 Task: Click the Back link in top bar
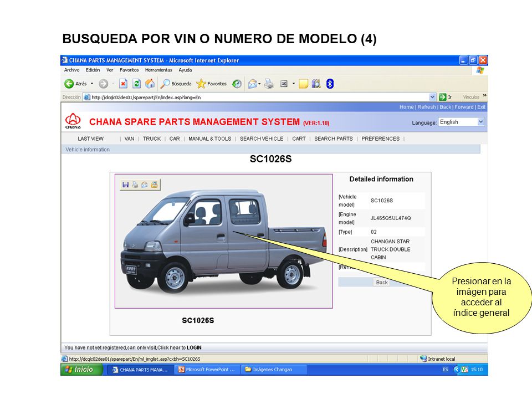click(446, 107)
